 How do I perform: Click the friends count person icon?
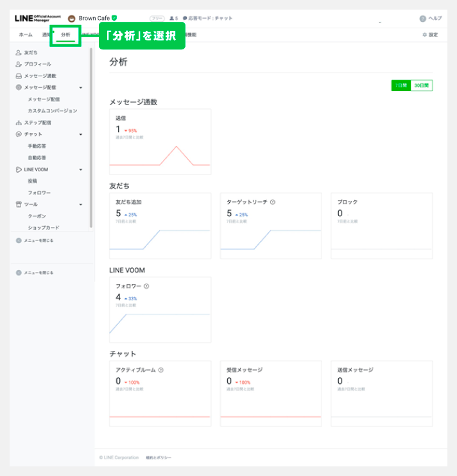tap(171, 18)
